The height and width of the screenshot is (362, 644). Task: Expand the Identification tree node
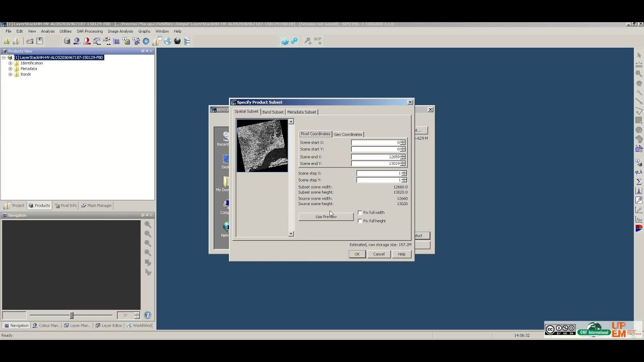[10, 63]
